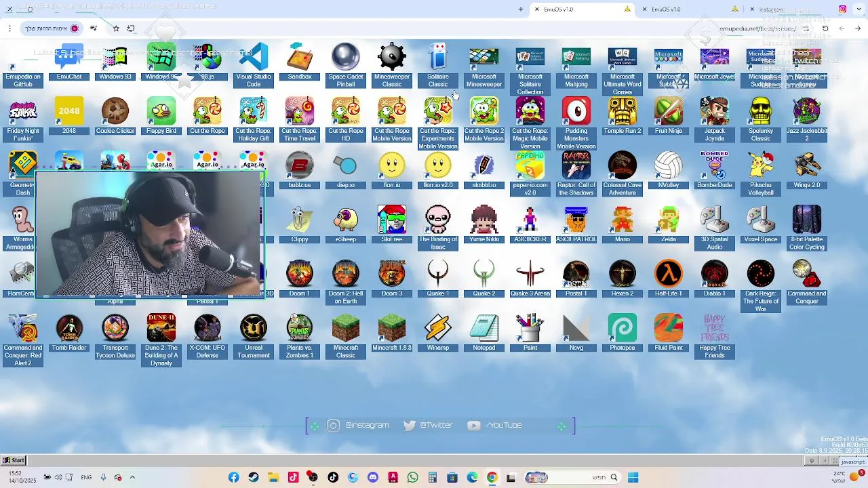868x488 pixels.
Task: Launch Temple Run 2 icon
Action: [x=623, y=117]
